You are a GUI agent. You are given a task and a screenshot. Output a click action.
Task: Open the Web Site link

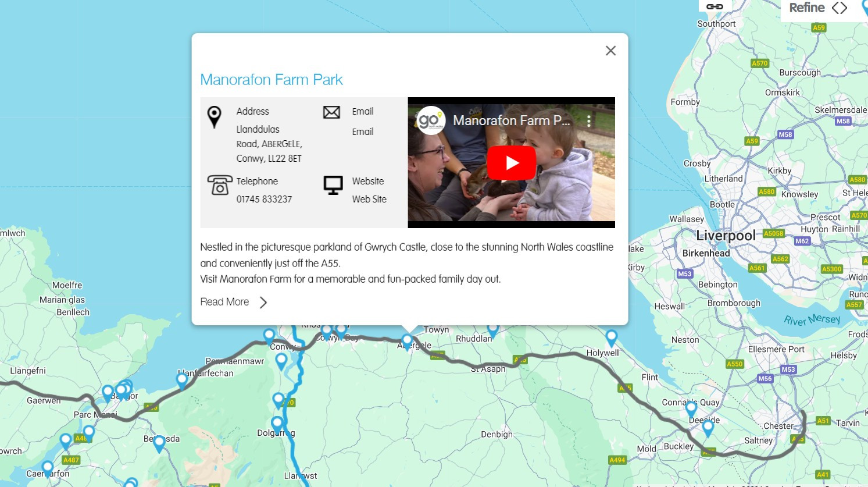pos(369,199)
